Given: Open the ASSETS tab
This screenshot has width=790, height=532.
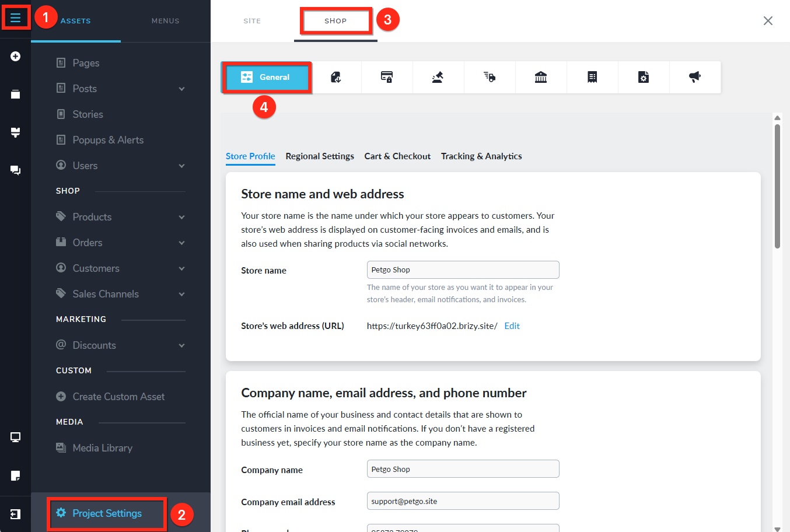Looking at the screenshot, I should 76,21.
